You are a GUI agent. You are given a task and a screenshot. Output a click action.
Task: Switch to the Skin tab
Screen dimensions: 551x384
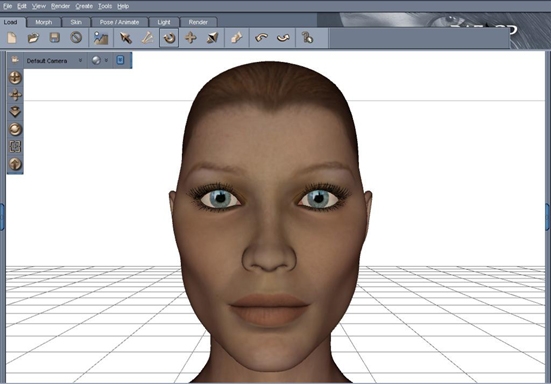tap(76, 22)
